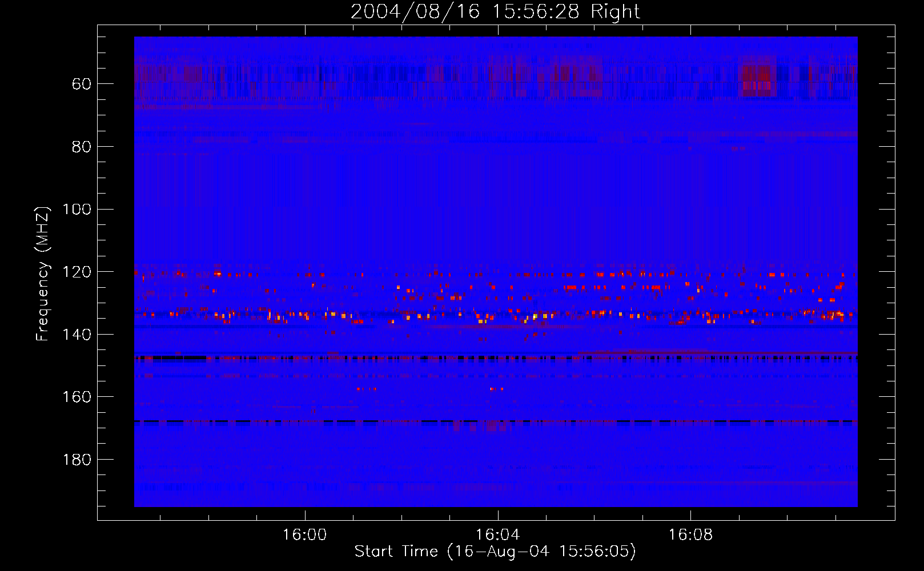Click the 16:08 time tick label
This screenshot has height=571, width=924.
pos(690,535)
